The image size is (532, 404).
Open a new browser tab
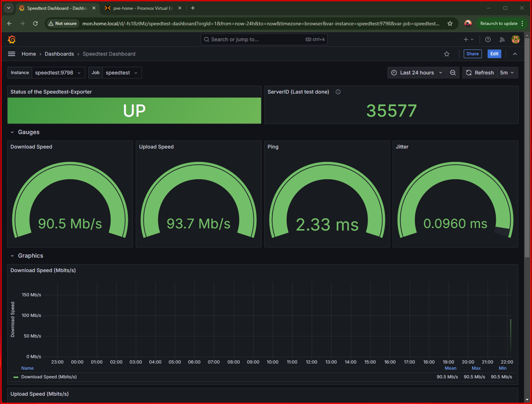click(193, 8)
